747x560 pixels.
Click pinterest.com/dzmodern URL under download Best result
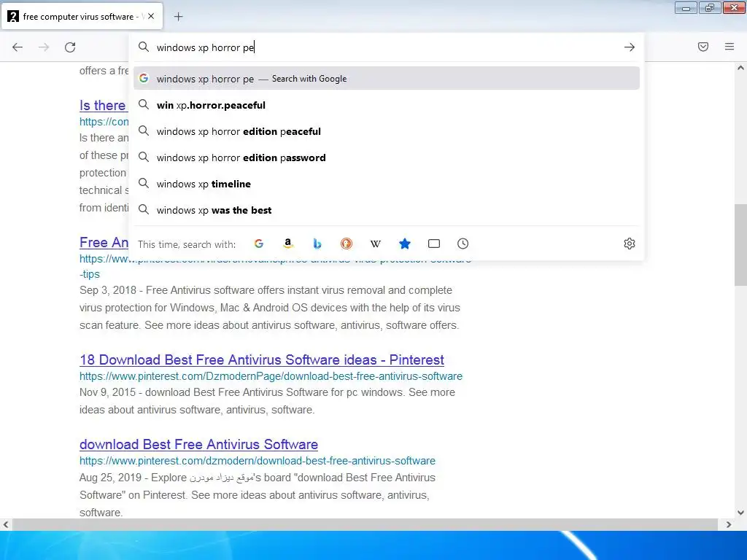[x=258, y=461]
